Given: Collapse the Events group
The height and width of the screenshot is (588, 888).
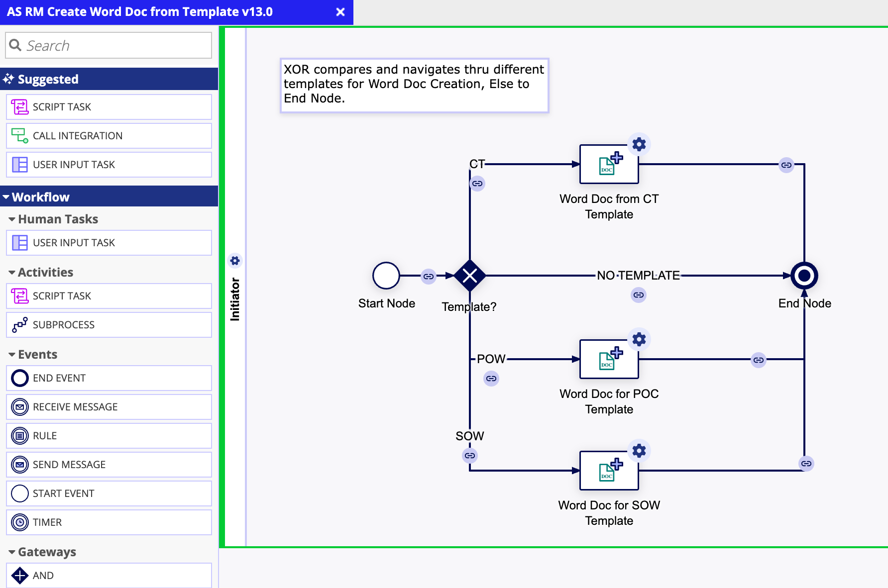Looking at the screenshot, I should coord(33,354).
